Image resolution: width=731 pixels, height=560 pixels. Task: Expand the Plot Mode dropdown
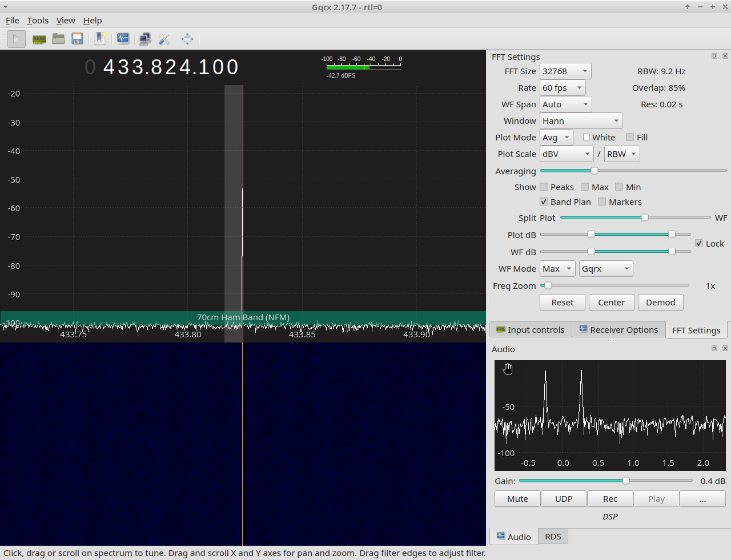click(x=556, y=138)
